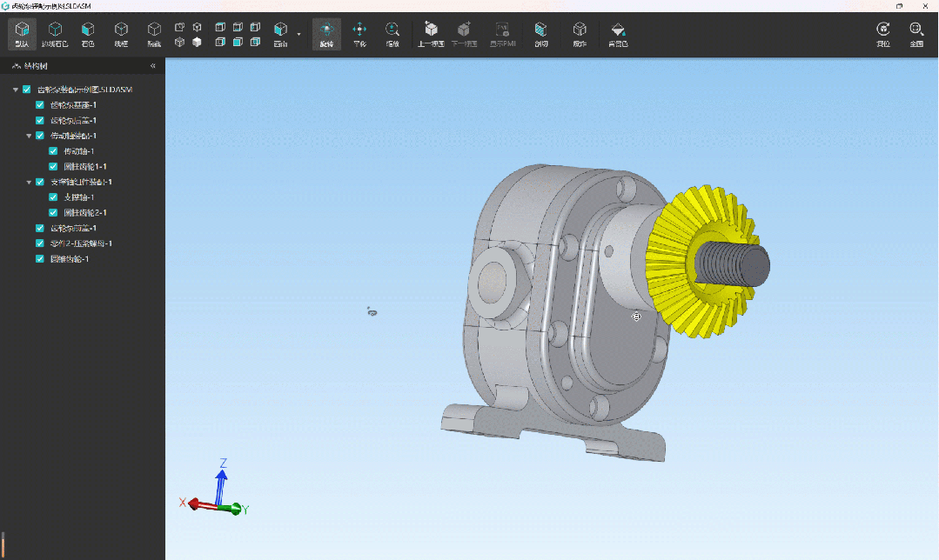Uncheck the 传动轴-1 part checkbox
939x560 pixels.
point(53,151)
